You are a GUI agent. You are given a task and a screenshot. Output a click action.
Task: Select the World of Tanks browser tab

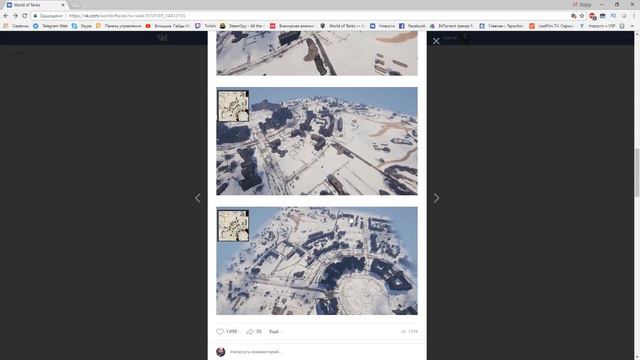coord(36,5)
